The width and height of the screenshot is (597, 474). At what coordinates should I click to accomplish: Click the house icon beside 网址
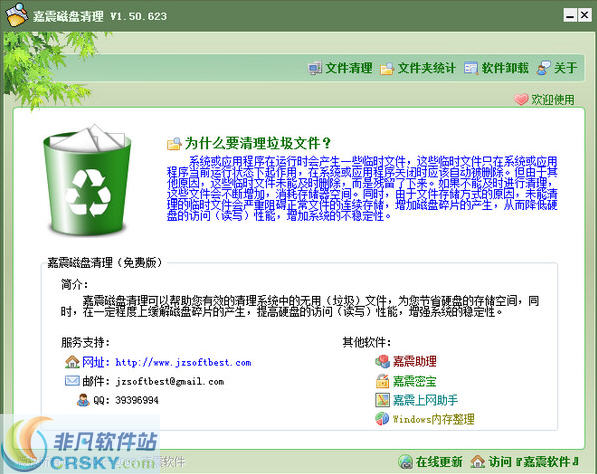tap(72, 362)
